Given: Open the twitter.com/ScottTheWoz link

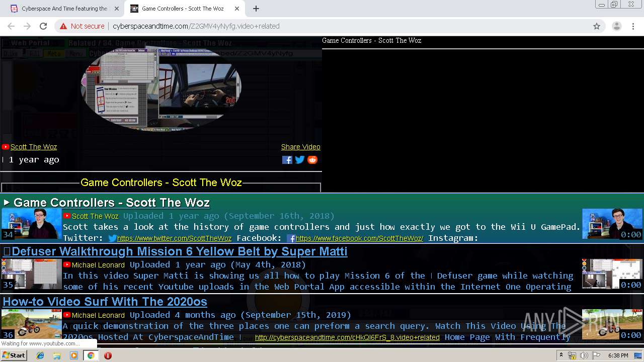Looking at the screenshot, I should (x=174, y=238).
